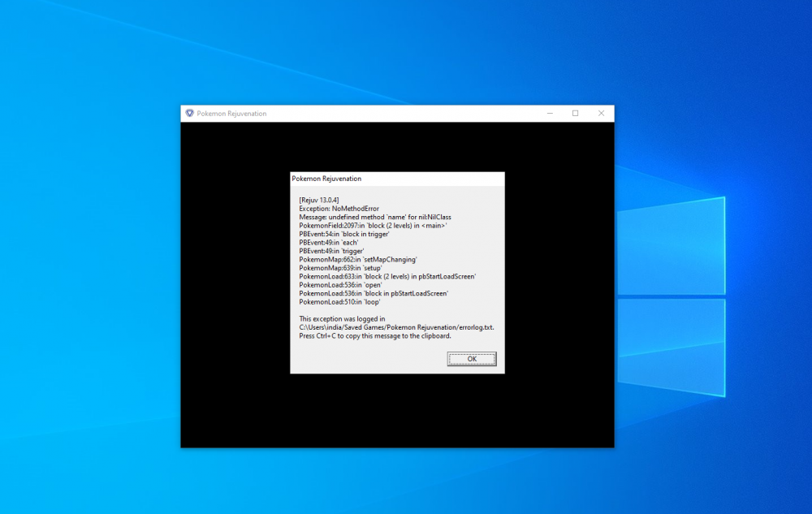
Task: Click the PokemonLoad:633 stack trace line
Action: click(387, 277)
